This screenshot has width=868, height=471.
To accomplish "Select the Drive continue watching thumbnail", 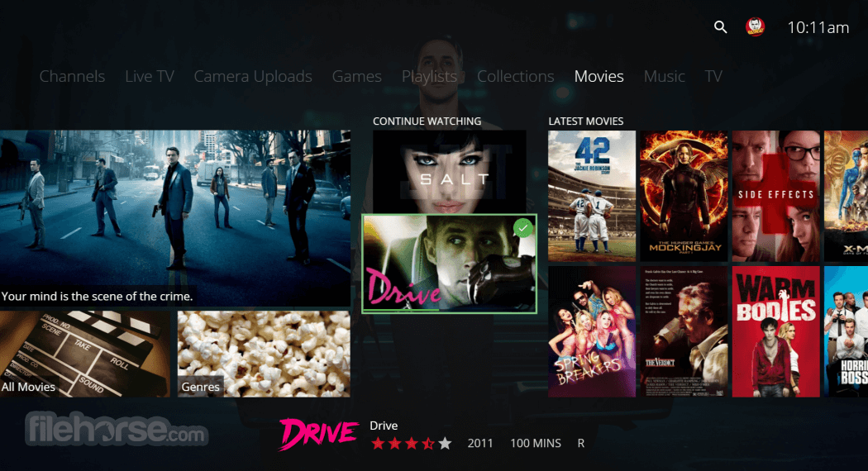I will (x=449, y=264).
